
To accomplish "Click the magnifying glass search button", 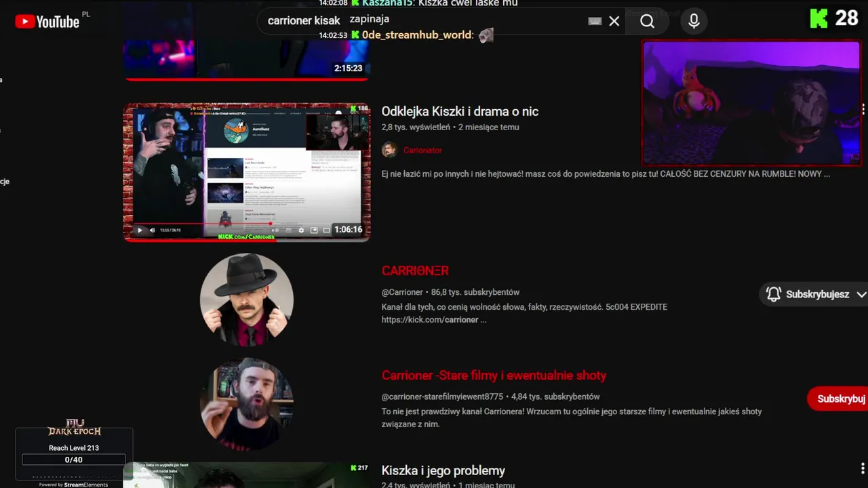I will pos(648,22).
